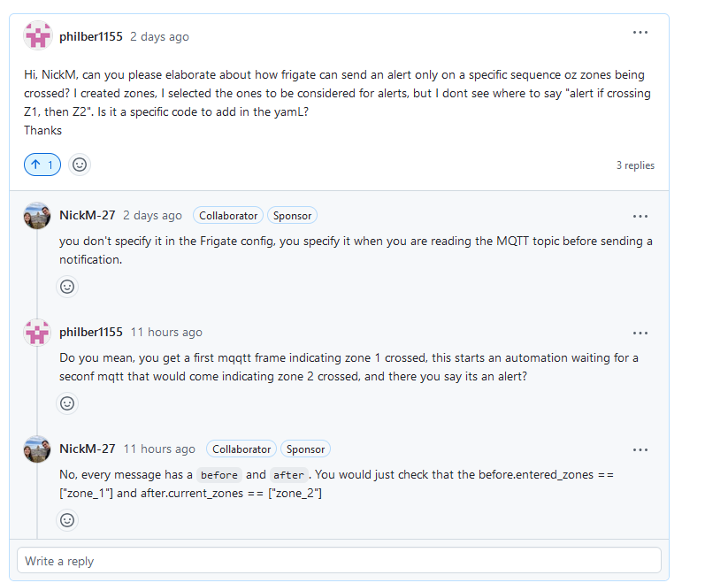
Task: Click the '2 days ago' timestamp on top comment
Action: coord(159,36)
